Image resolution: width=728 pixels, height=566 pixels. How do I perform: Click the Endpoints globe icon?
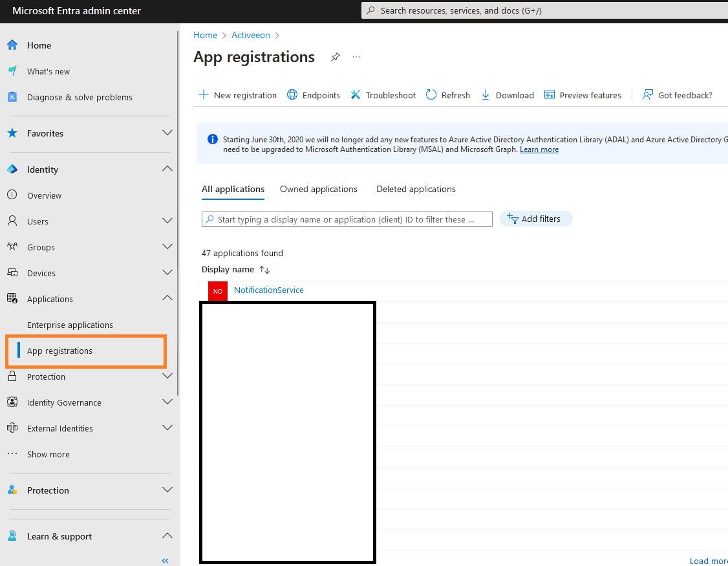(292, 95)
